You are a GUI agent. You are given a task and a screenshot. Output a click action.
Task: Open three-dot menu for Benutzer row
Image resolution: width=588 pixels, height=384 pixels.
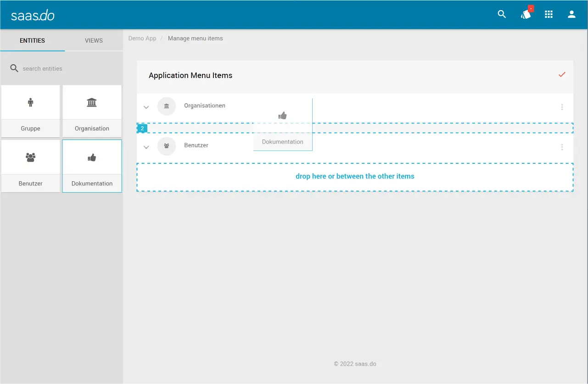point(562,147)
